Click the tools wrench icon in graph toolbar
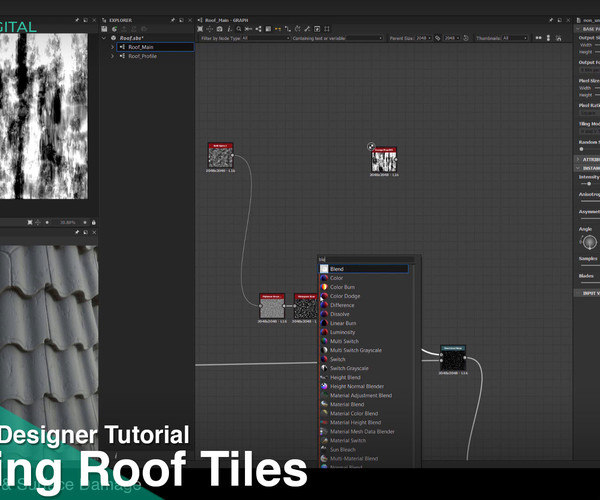Screen dimensions: 600x500 coord(307,29)
